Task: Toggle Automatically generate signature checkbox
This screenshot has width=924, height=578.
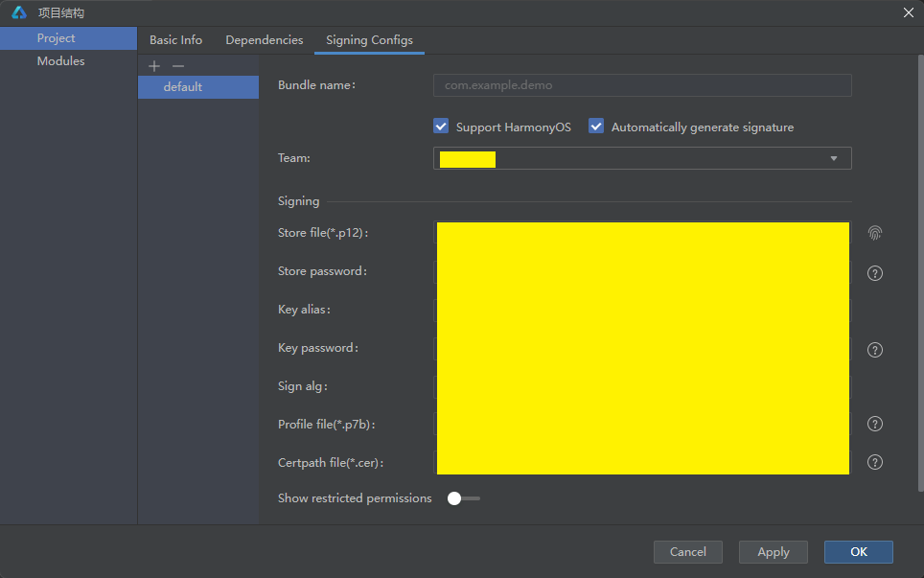Action: [596, 127]
